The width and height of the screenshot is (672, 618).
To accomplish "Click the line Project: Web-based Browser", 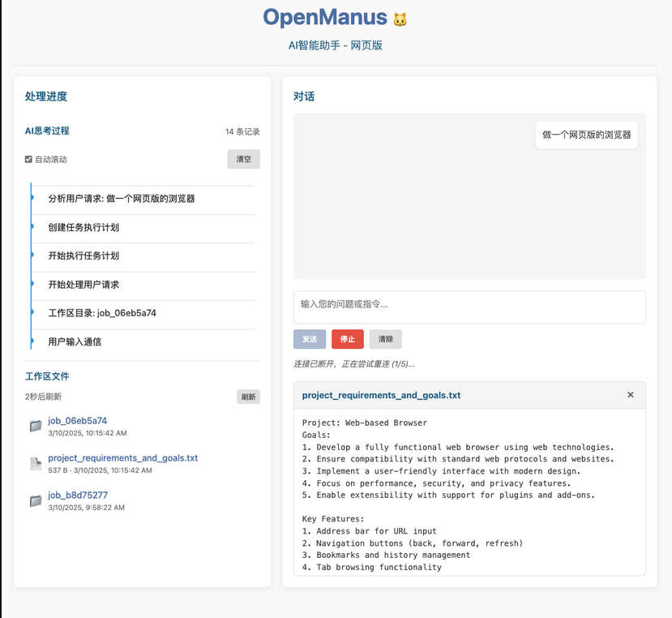I will 365,423.
